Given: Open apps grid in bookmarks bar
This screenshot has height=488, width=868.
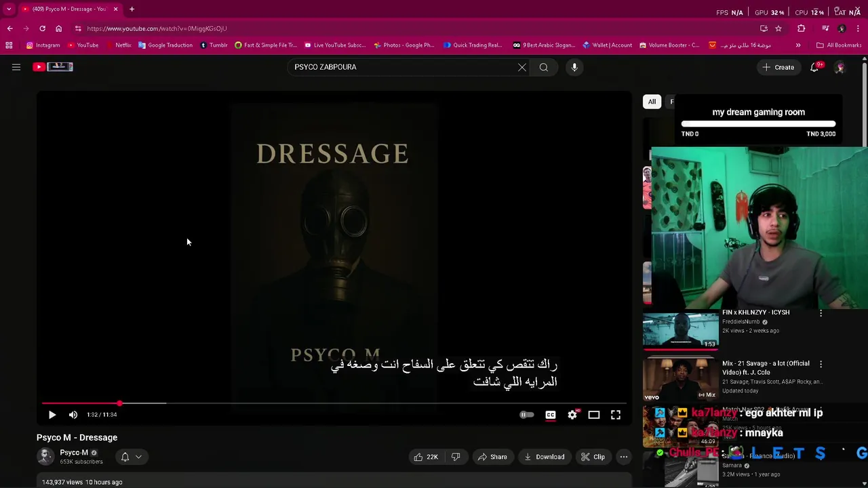Looking at the screenshot, I should pyautogui.click(x=9, y=45).
